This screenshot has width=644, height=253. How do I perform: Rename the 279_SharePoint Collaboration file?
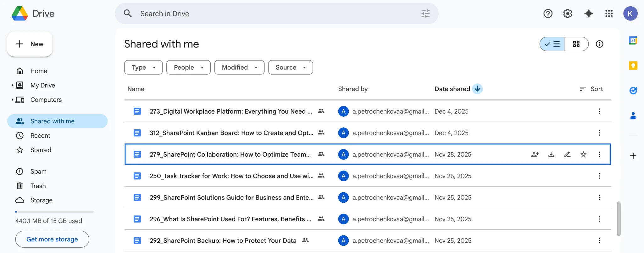coord(567,154)
